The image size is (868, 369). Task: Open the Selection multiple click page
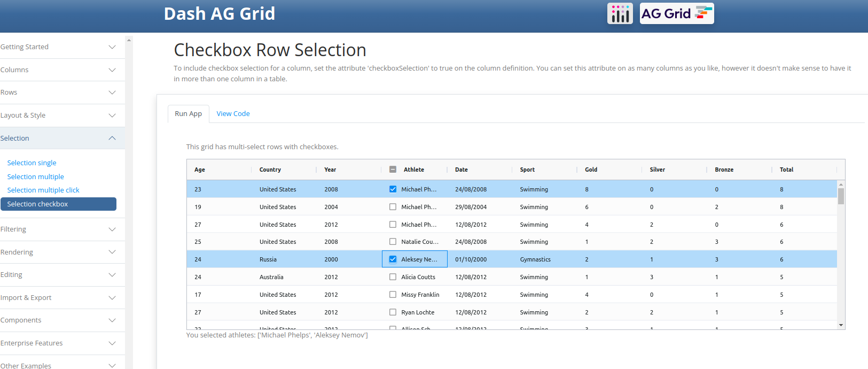coord(43,190)
